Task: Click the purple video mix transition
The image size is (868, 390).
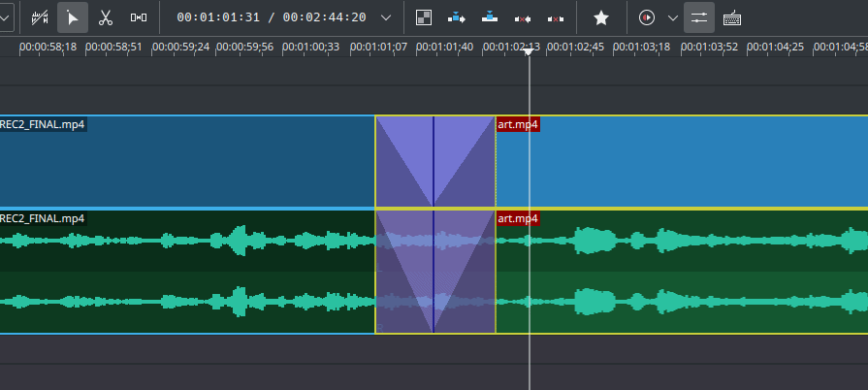Action: point(434,161)
